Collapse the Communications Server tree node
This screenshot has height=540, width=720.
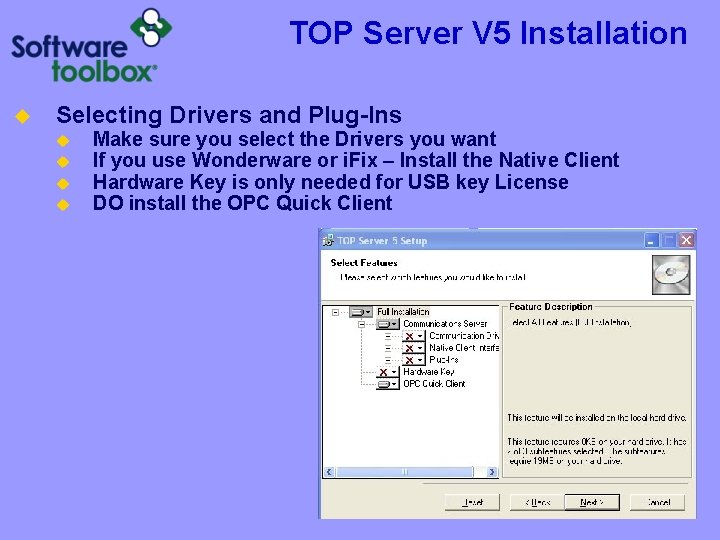[x=362, y=324]
